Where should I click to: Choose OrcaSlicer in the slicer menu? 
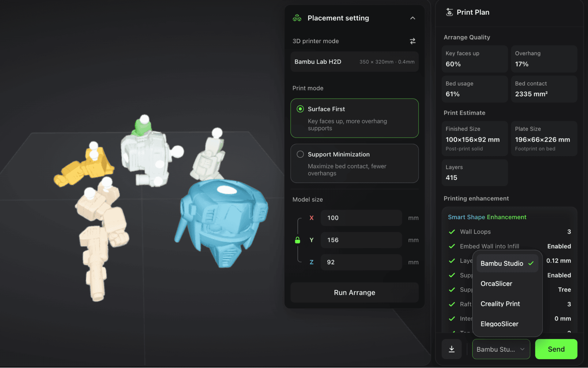click(507, 284)
